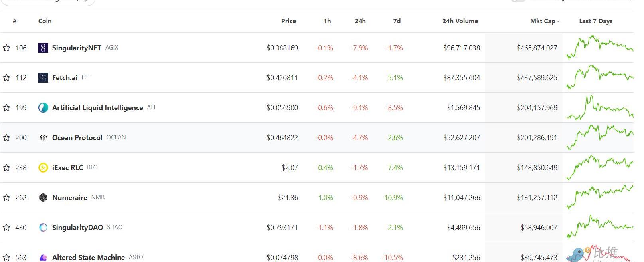This screenshot has width=644, height=262.
Task: Click the SingularityDAO logo icon
Action: (43, 228)
